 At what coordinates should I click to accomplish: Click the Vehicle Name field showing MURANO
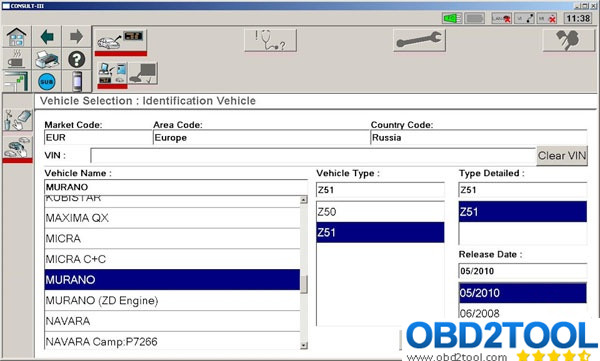pos(176,187)
